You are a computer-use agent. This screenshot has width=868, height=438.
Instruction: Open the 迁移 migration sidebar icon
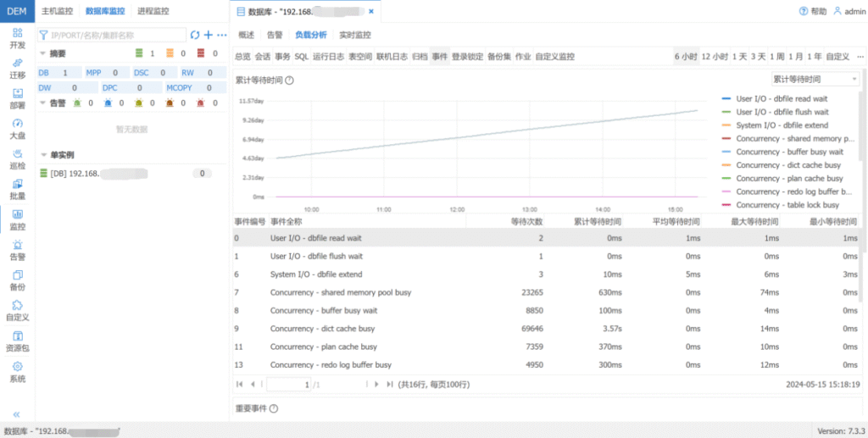click(17, 67)
